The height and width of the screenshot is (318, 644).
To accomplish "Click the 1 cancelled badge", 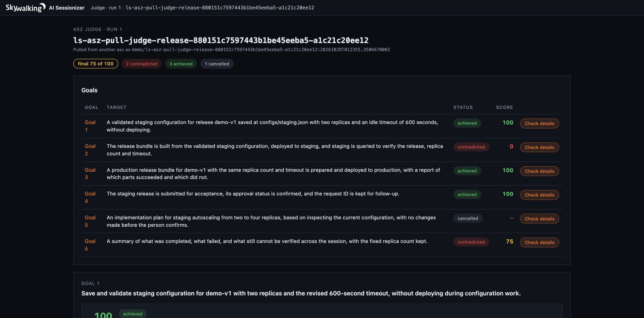I will (217, 64).
